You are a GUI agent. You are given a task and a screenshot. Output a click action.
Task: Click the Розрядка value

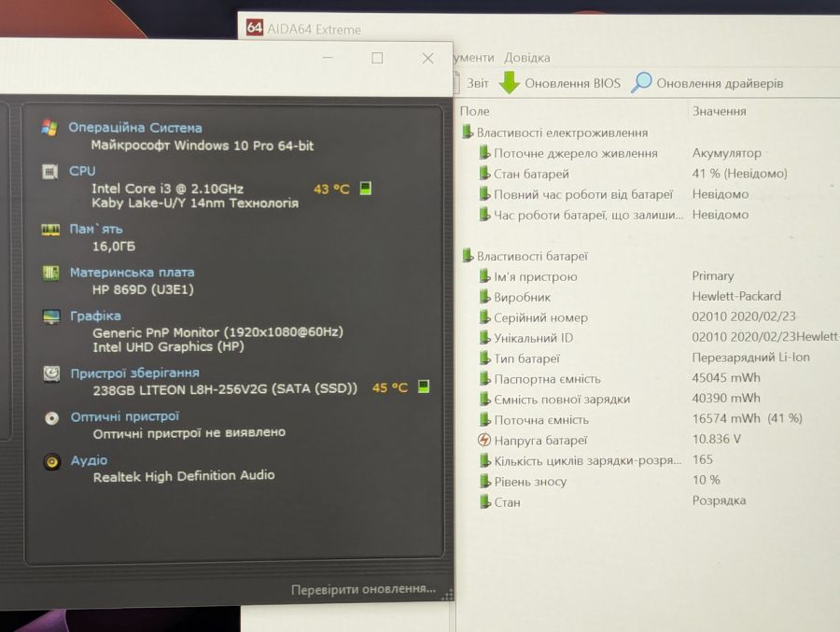point(719,500)
